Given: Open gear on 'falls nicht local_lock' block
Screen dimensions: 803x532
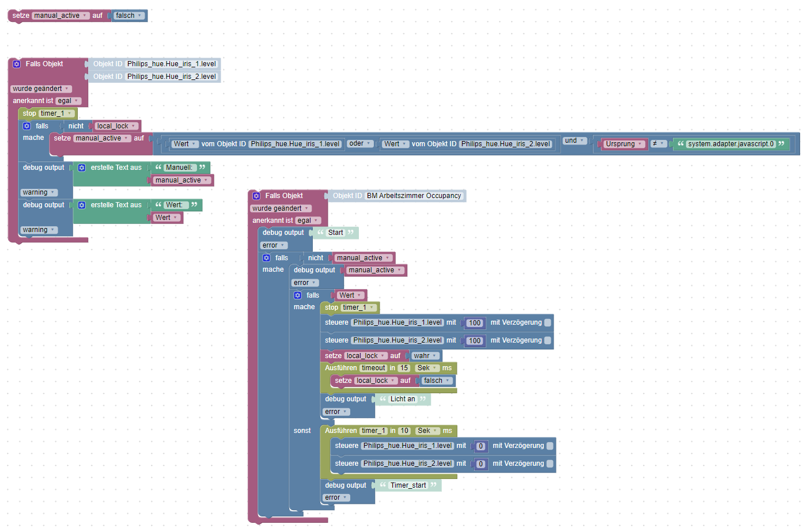Looking at the screenshot, I should click(26, 126).
